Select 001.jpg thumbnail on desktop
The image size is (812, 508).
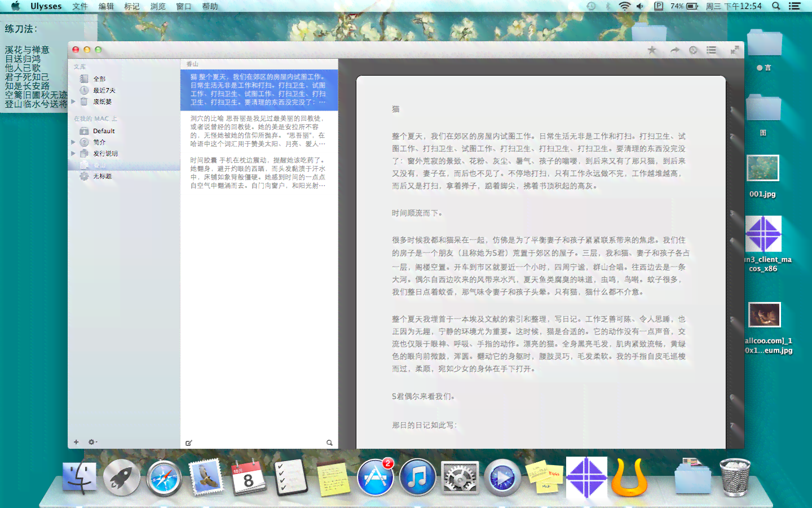click(763, 168)
